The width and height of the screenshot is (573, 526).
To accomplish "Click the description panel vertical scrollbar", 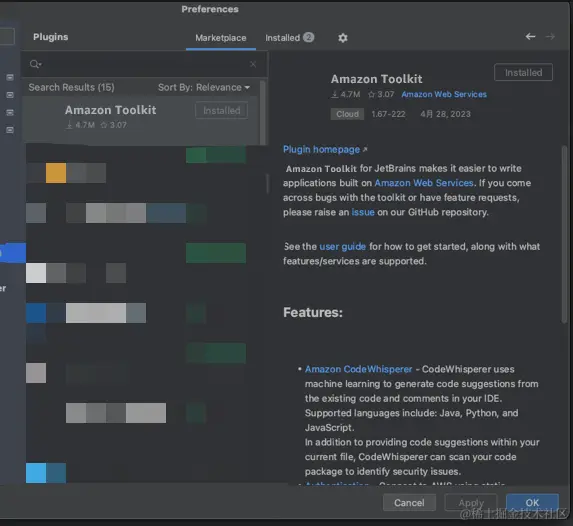I will click(x=564, y=234).
